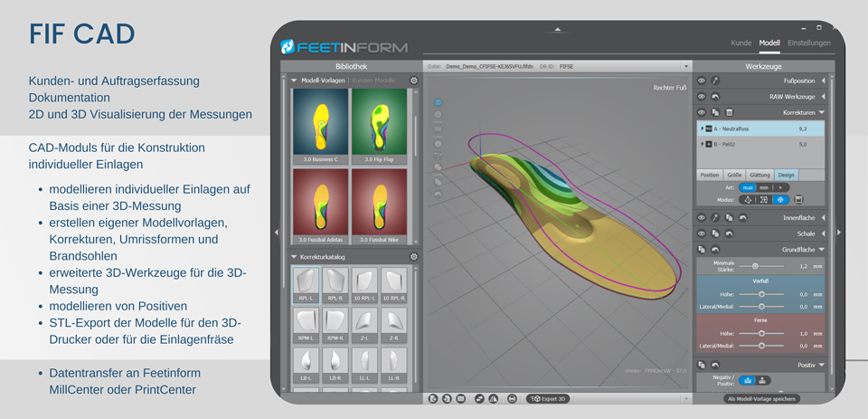The height and width of the screenshot is (419, 868).
Task: Expand the Innenfläche section
Action: pyautogui.click(x=823, y=218)
